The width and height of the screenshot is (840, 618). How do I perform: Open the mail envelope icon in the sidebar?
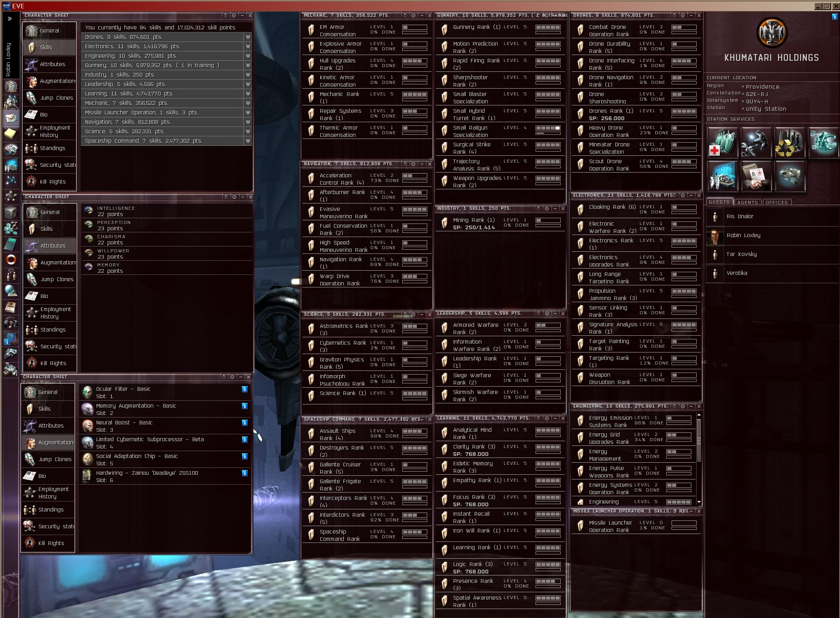coord(10,118)
